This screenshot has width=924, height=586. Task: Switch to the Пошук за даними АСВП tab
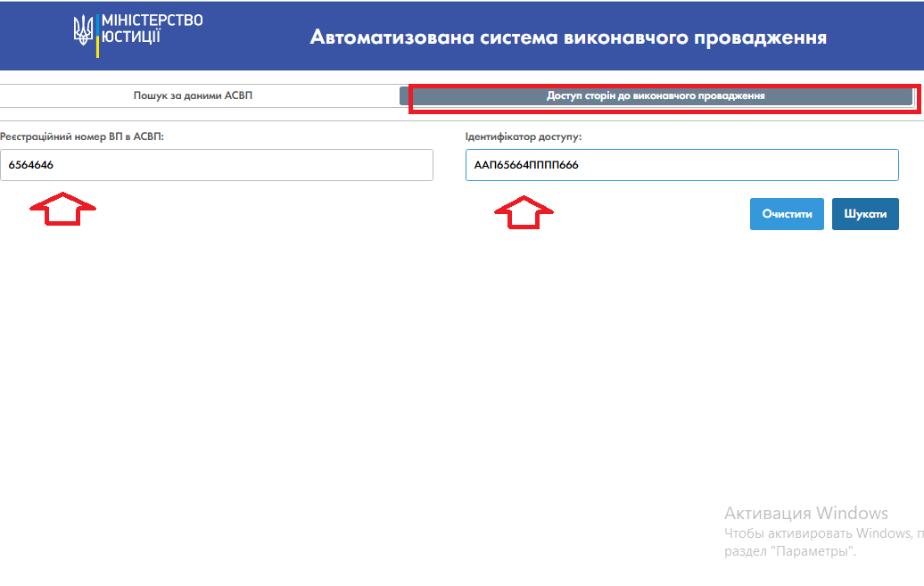193,95
